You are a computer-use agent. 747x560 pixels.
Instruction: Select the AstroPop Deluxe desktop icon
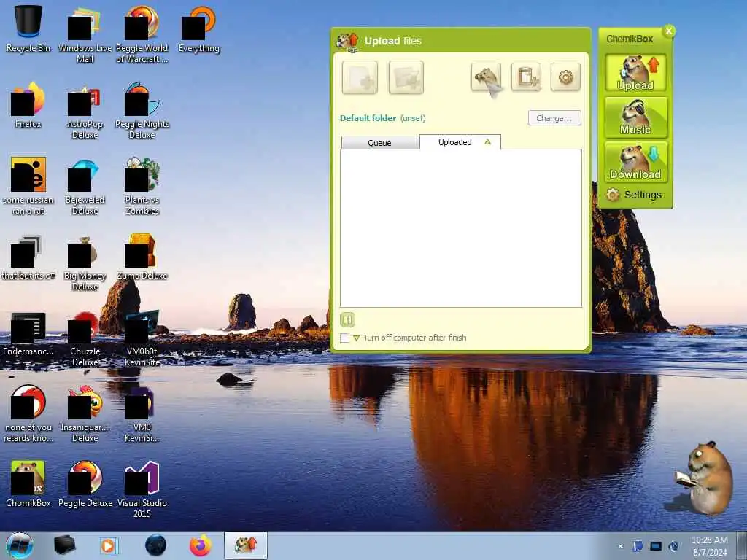point(85,111)
